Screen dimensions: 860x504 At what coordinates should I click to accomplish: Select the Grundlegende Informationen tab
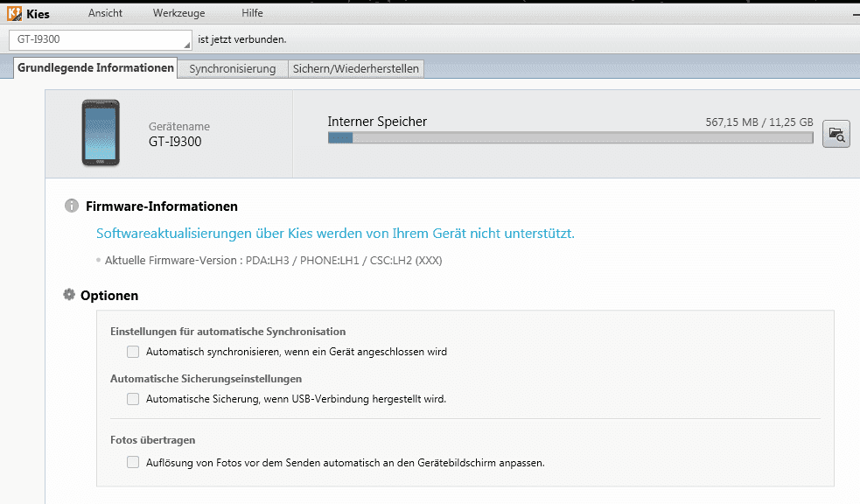pos(95,68)
